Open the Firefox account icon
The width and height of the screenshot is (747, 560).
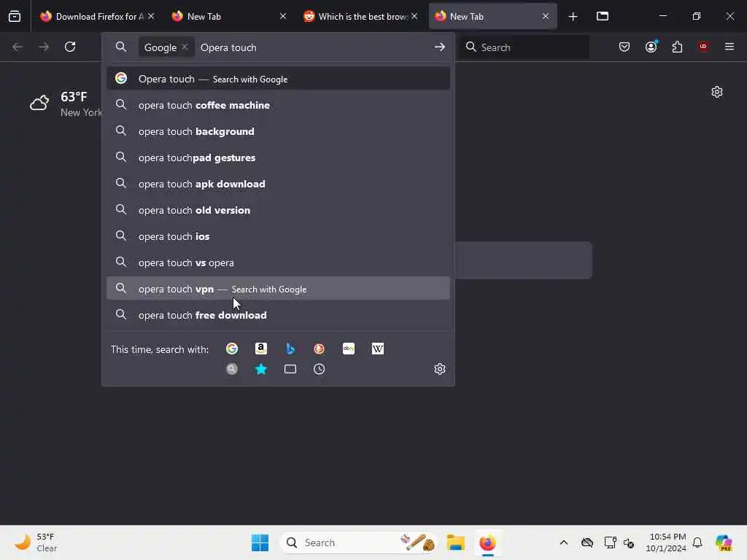click(651, 47)
